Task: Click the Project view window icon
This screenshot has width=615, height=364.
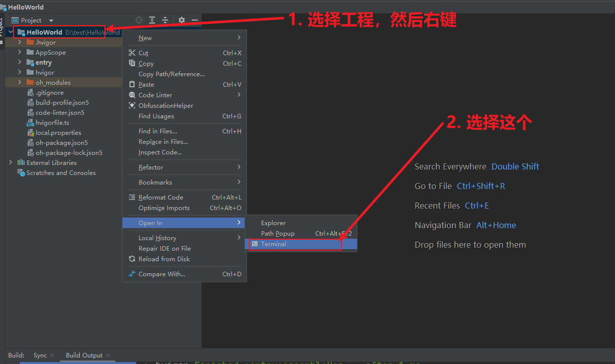Action: [x=15, y=20]
